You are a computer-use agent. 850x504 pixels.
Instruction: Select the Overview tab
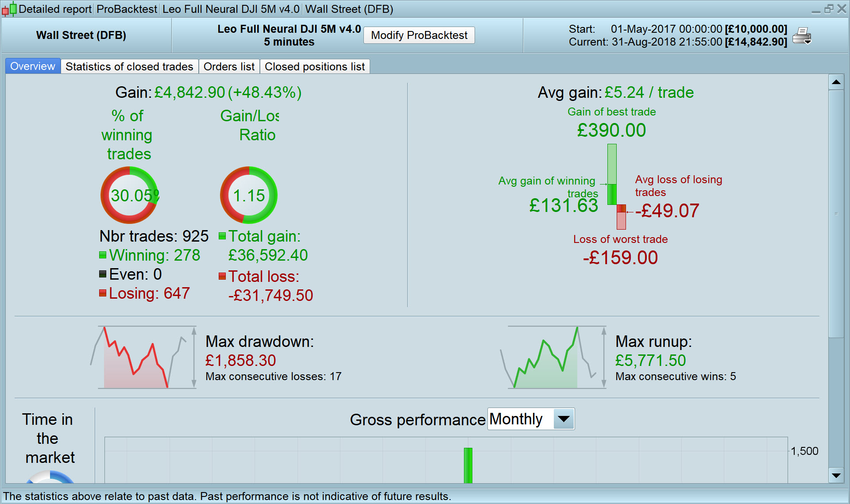33,66
